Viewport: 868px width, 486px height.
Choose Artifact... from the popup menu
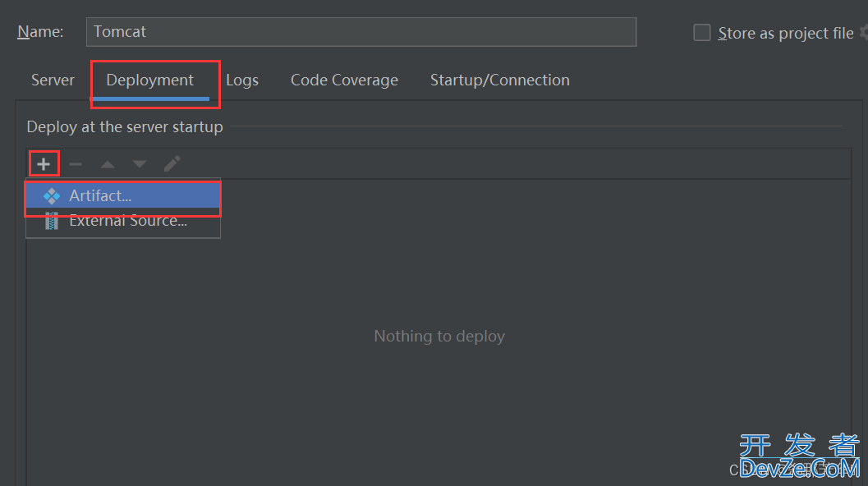(123, 195)
